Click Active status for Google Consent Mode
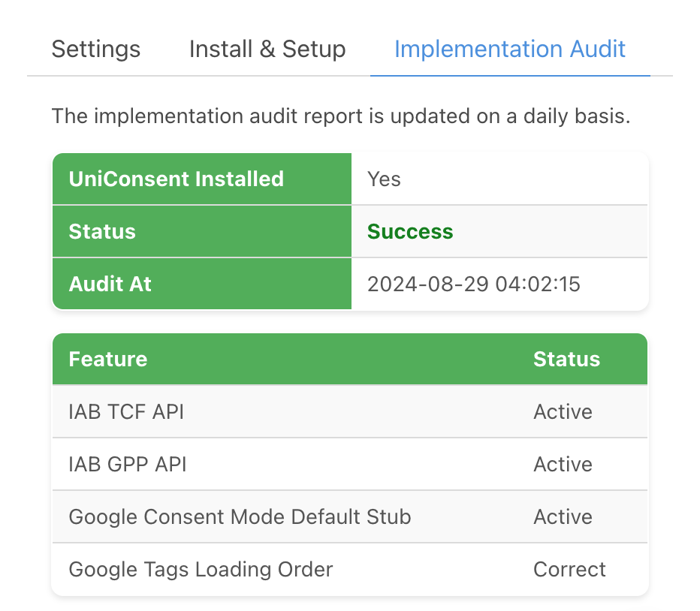 click(563, 516)
